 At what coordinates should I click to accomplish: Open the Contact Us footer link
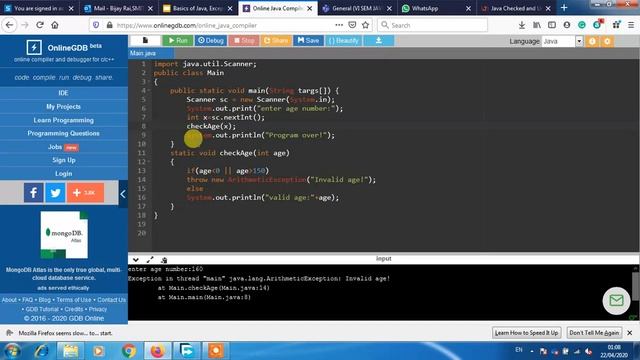click(111, 300)
